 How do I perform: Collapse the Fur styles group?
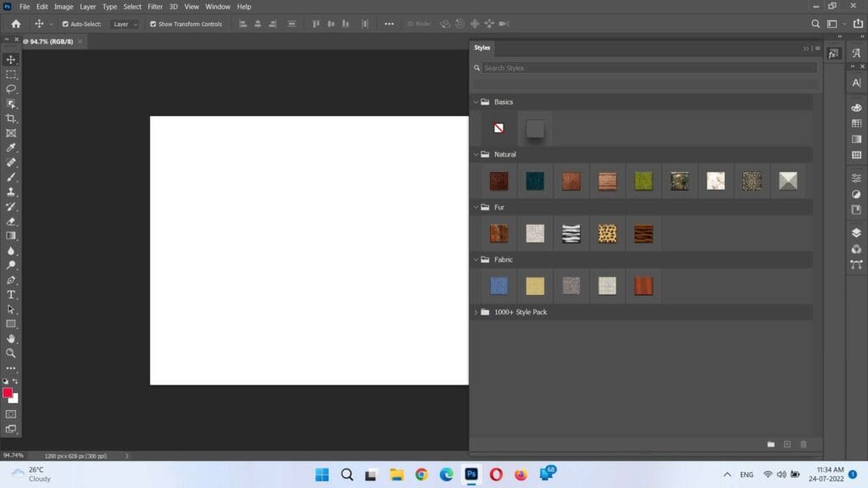(x=476, y=208)
